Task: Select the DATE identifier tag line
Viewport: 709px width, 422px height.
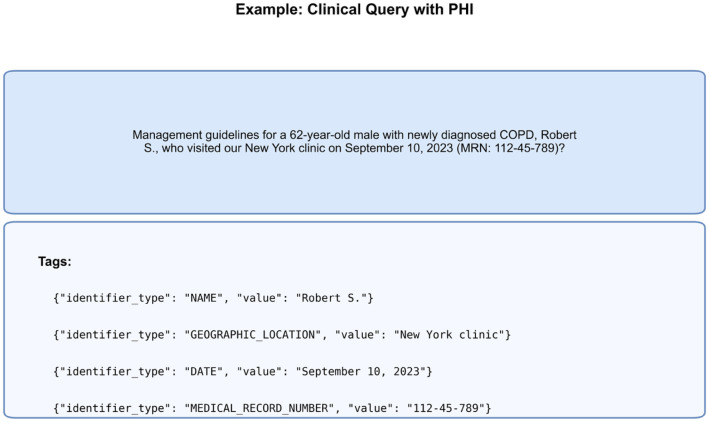Action: click(243, 371)
